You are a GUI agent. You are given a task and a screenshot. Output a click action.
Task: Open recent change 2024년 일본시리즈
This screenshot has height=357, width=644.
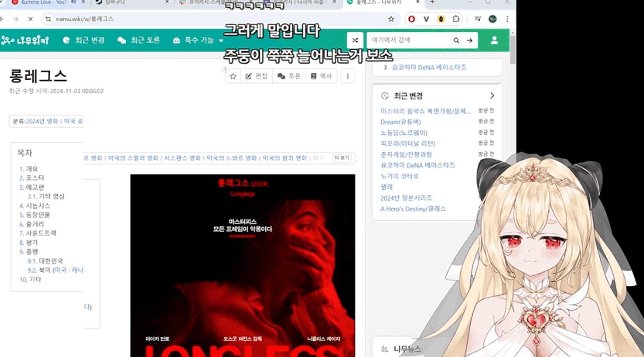[x=406, y=198]
